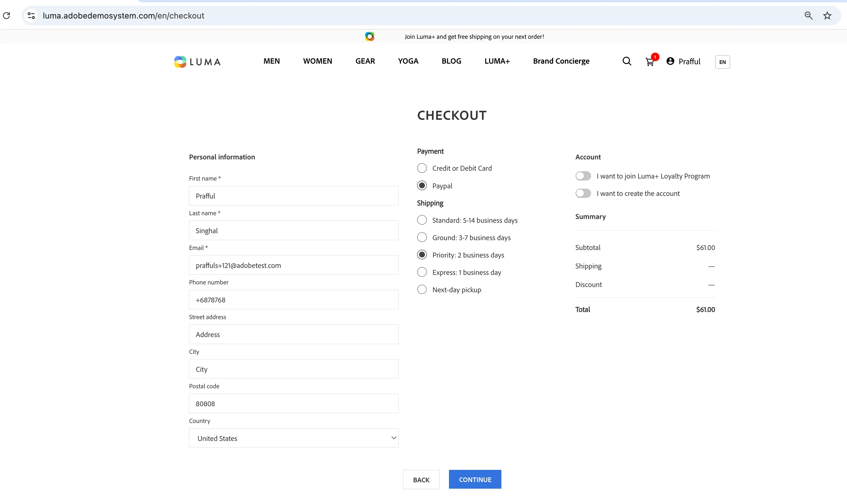
Task: Click the CONTINUE button
Action: coord(475,479)
